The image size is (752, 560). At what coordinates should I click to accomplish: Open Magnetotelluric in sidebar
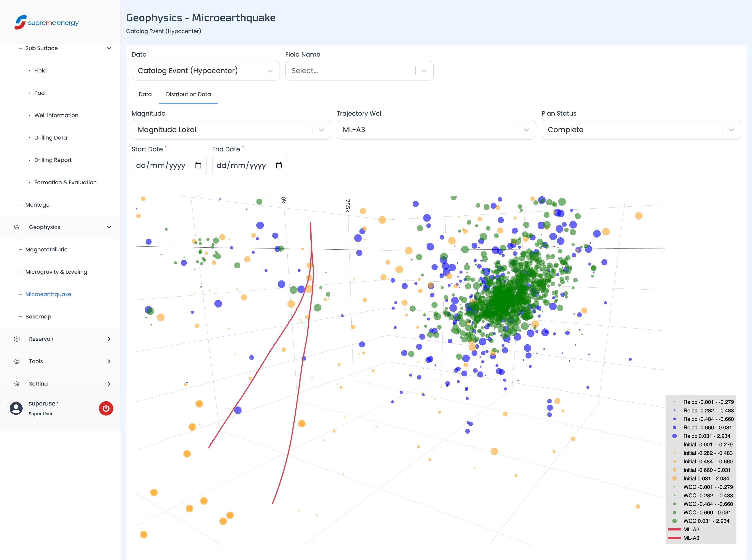point(47,250)
